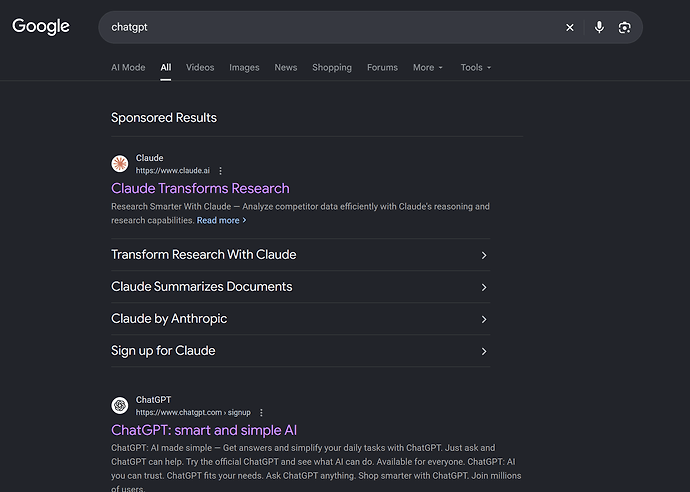The image size is (690, 492).
Task: Select the All results tab
Action: 165,67
